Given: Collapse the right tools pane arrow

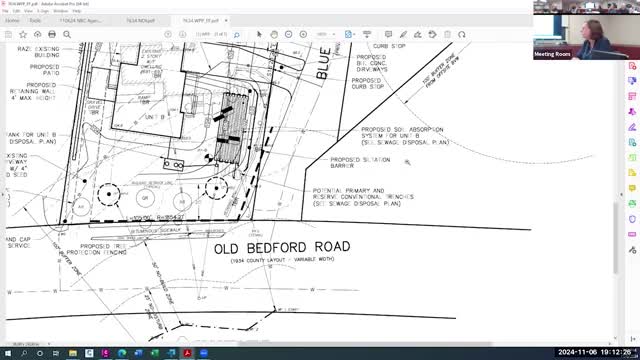Looking at the screenshot, I should pyautogui.click(x=621, y=195).
